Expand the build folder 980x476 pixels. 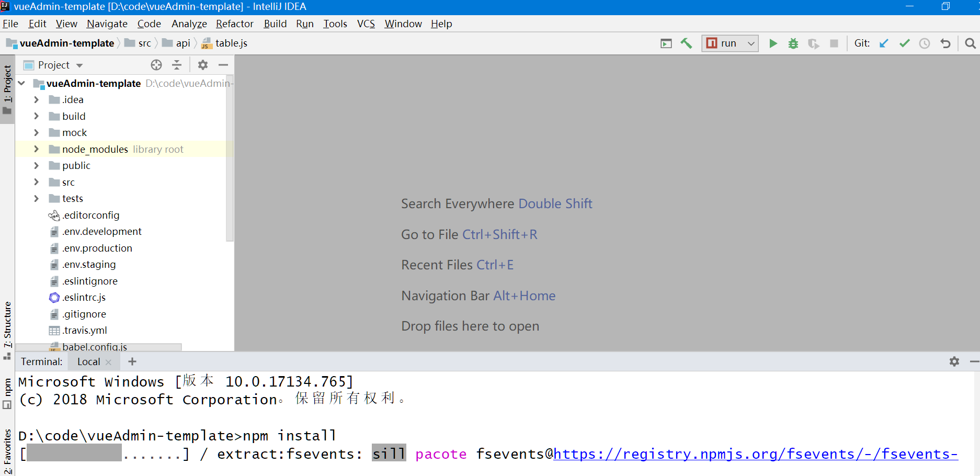36,116
